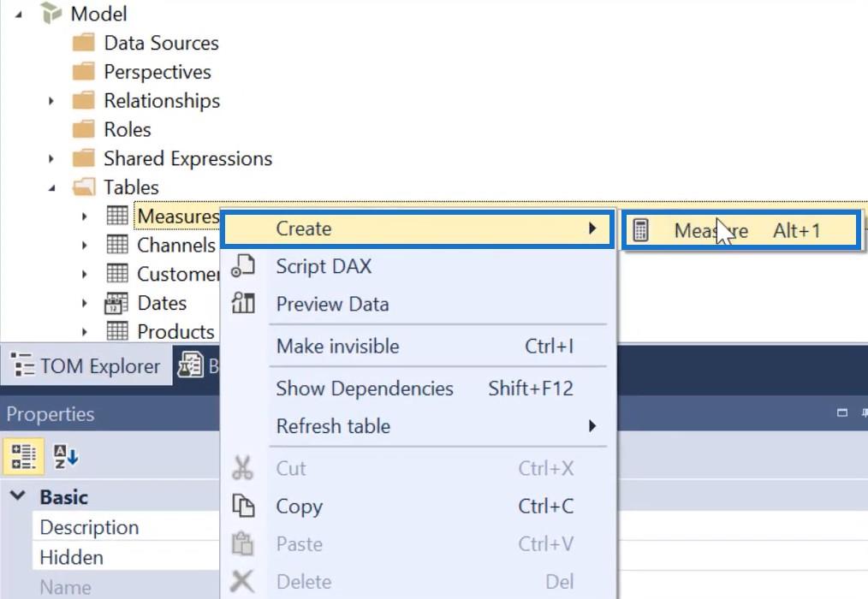868x599 pixels.
Task: Collapse the Tables node arrow
Action: [52, 188]
